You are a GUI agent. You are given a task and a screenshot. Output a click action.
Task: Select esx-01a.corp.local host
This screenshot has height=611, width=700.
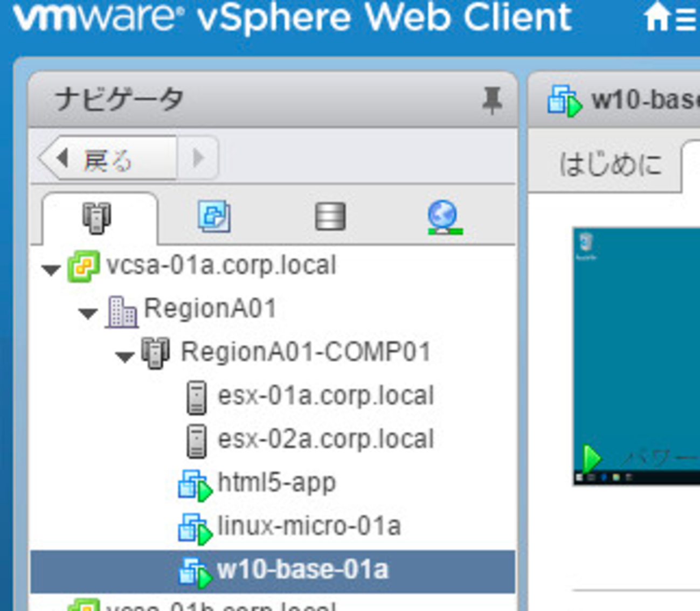point(325,395)
